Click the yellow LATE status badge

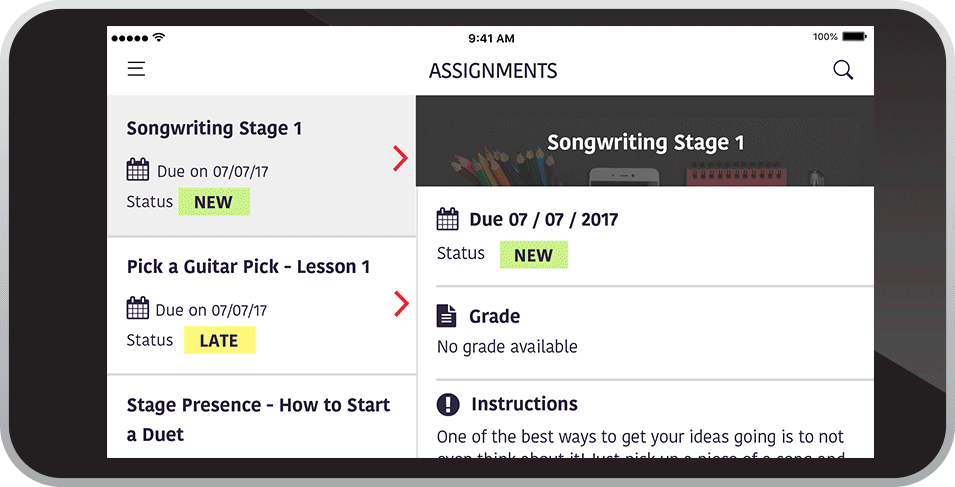219,340
